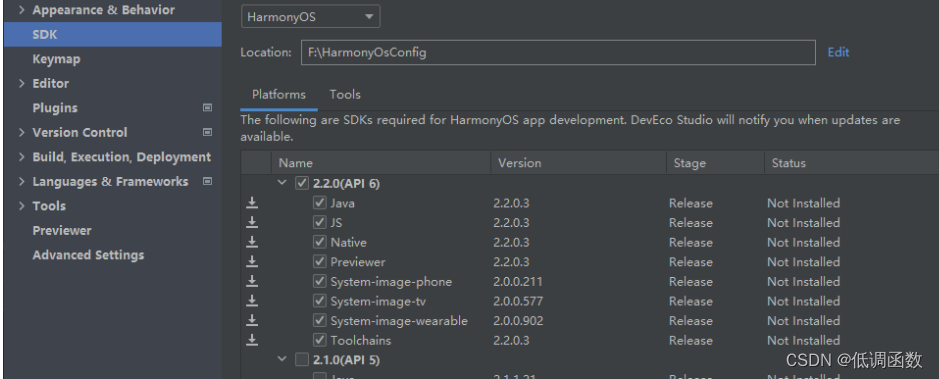The image size is (939, 379).
Task: Click download icon for JS row
Action: pos(252,223)
